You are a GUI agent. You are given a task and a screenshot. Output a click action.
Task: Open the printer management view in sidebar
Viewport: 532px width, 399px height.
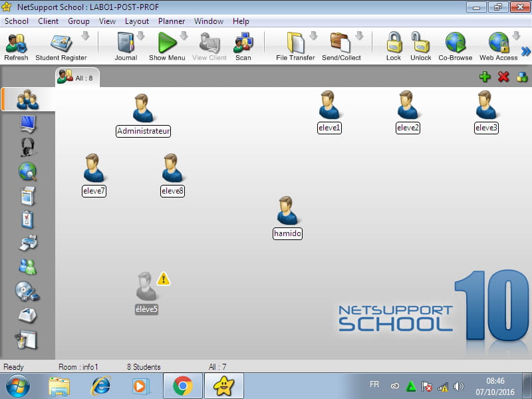(28, 243)
